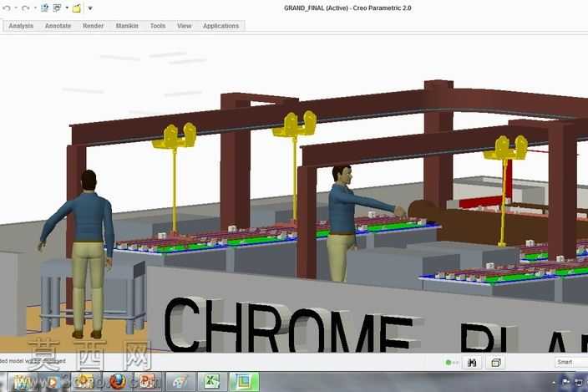Select the Manikin tab
The image size is (588, 392).
(127, 26)
